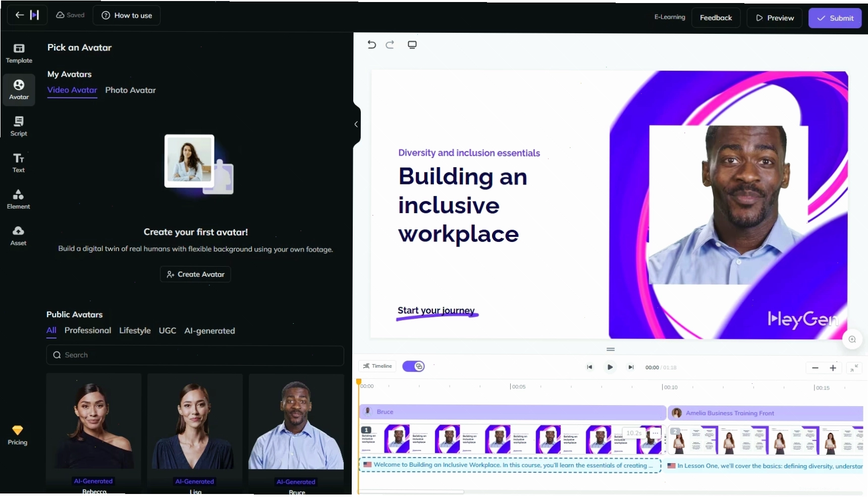Collapse the avatar side panel chevron
868x497 pixels.
tap(356, 124)
